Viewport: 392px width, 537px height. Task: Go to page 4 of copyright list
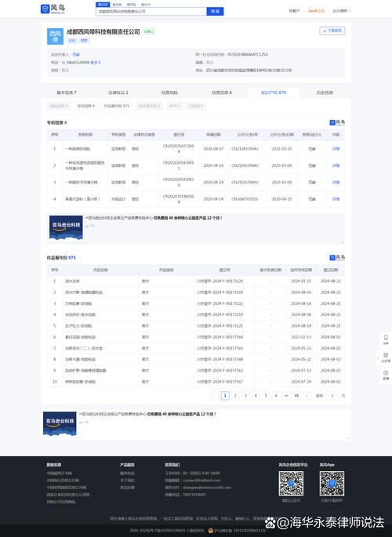[256, 396]
